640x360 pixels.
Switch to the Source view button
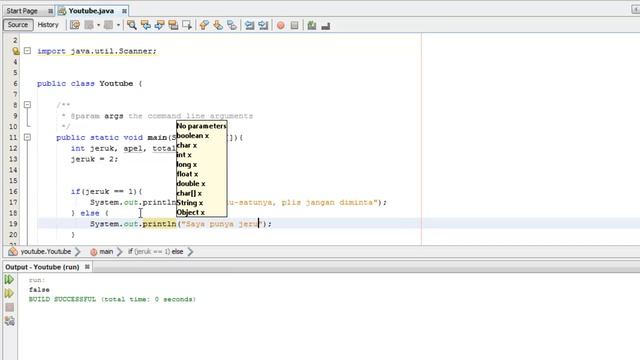point(18,25)
